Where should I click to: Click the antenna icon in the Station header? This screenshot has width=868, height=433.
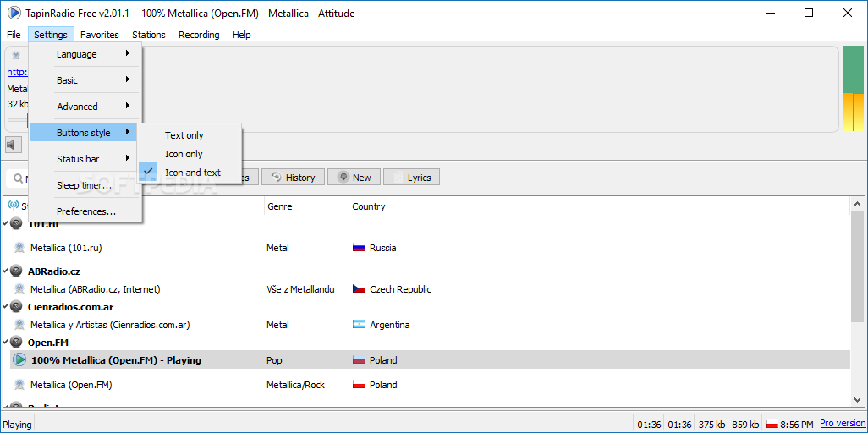(x=14, y=206)
